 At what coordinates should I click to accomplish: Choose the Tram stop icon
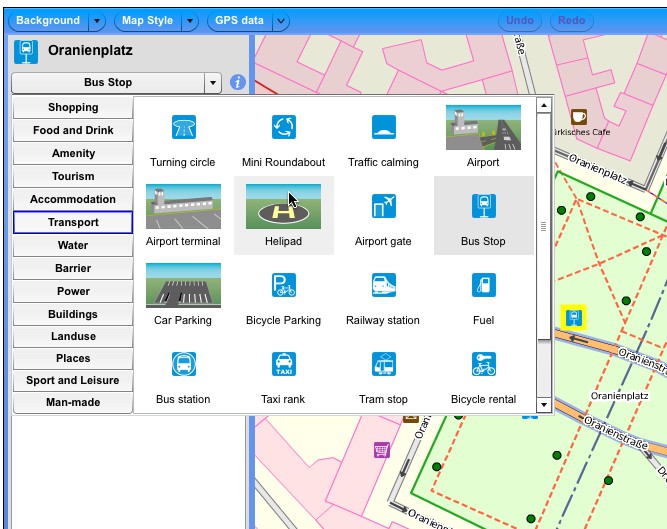tap(383, 364)
